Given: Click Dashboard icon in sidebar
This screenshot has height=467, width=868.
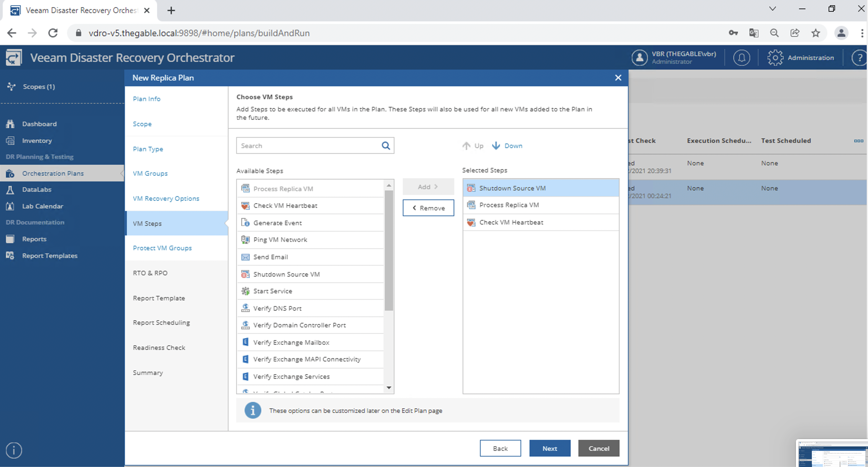Looking at the screenshot, I should (10, 124).
